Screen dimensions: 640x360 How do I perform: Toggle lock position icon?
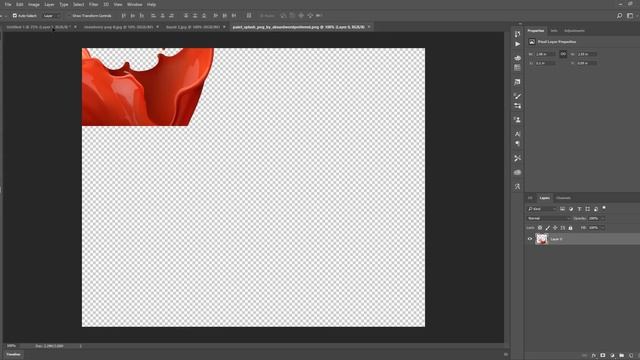coord(555,228)
